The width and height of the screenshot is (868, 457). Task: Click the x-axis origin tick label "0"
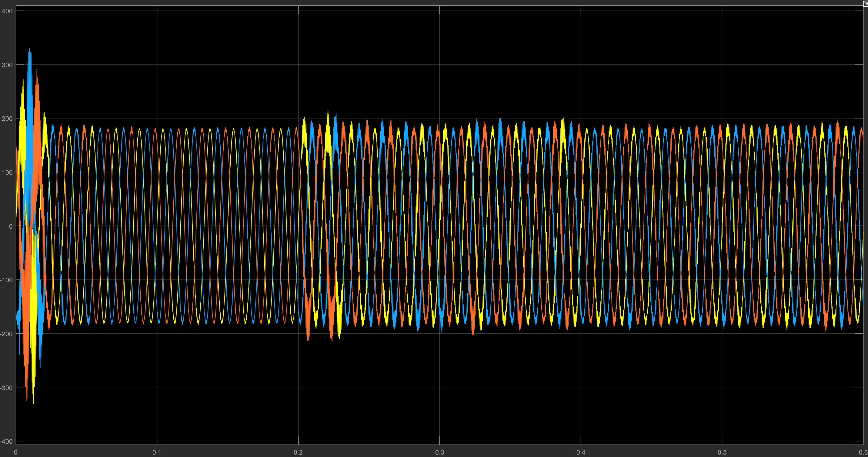(15, 452)
